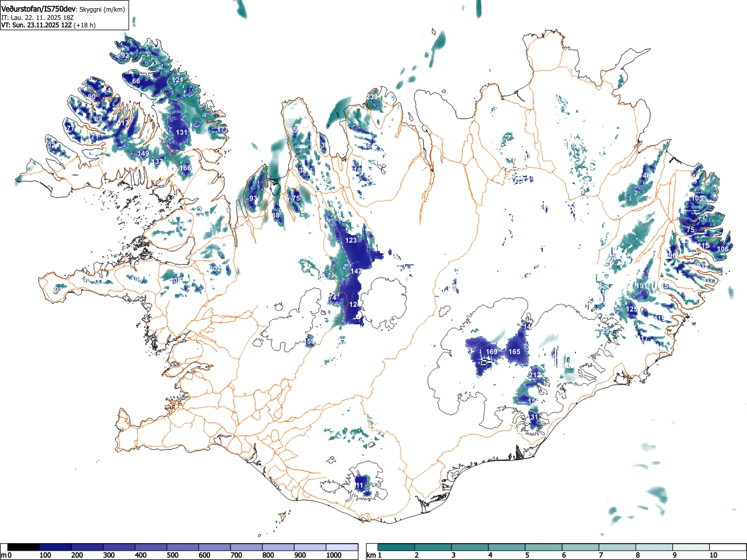The width and height of the screenshot is (747, 560).
Task: Click the visibility value 121 on the map
Action: click(178, 80)
